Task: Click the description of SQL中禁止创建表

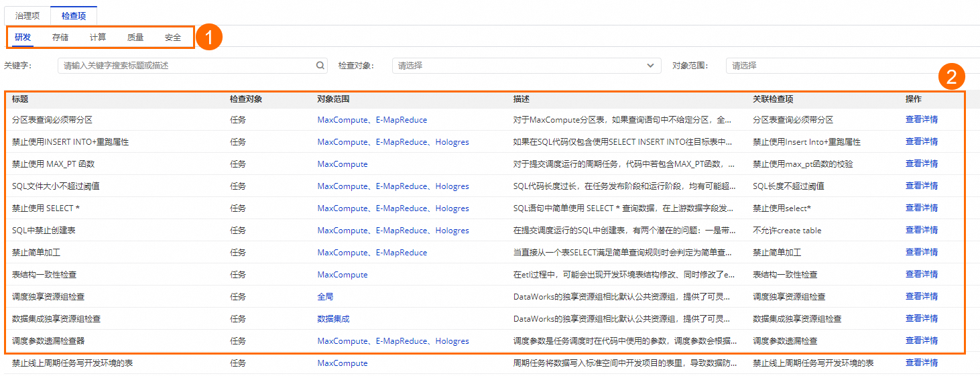Action: (x=624, y=231)
